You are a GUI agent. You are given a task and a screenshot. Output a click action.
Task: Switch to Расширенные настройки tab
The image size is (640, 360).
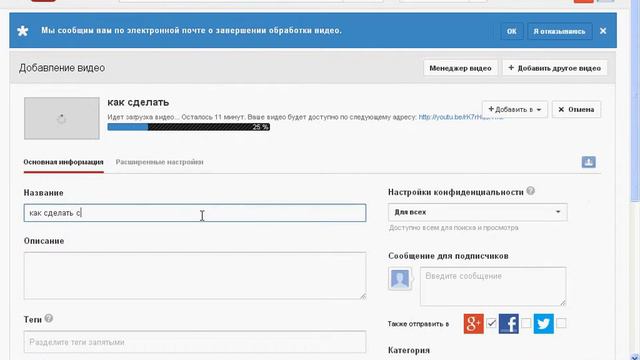159,162
